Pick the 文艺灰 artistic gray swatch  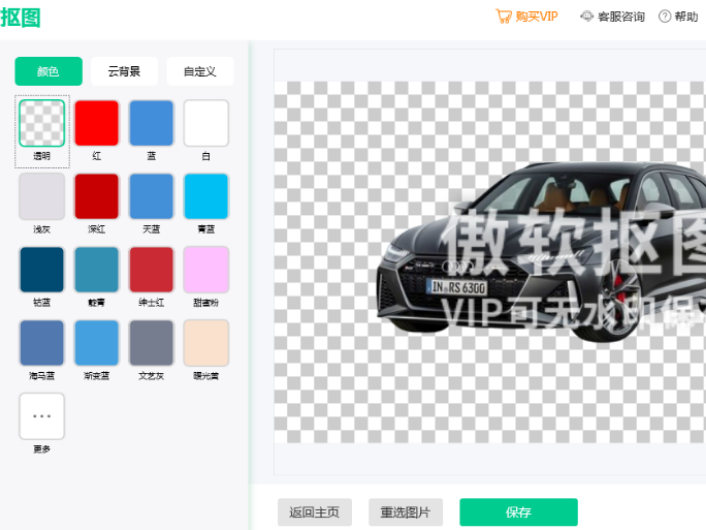click(151, 343)
